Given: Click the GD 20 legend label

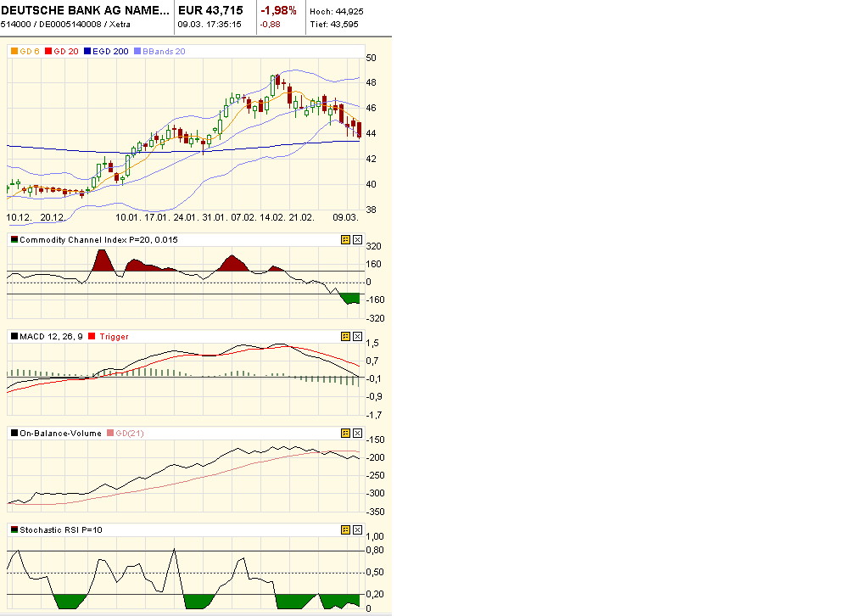Looking at the screenshot, I should click(66, 51).
